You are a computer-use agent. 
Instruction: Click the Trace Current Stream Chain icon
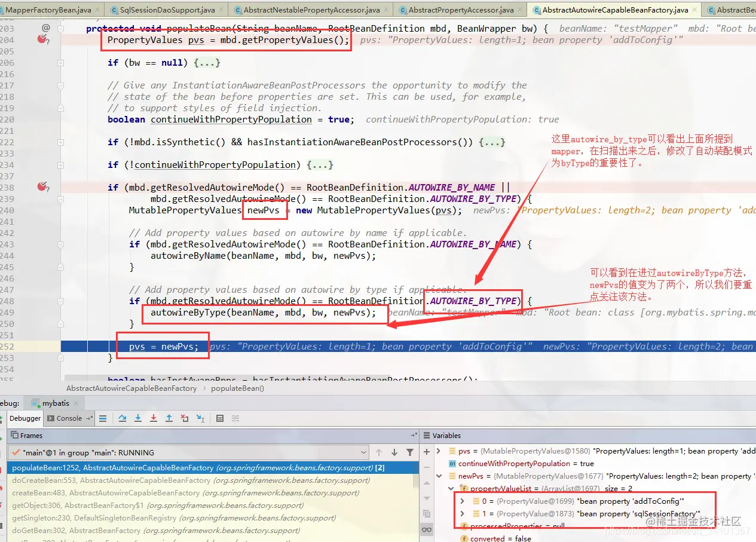tap(235, 418)
